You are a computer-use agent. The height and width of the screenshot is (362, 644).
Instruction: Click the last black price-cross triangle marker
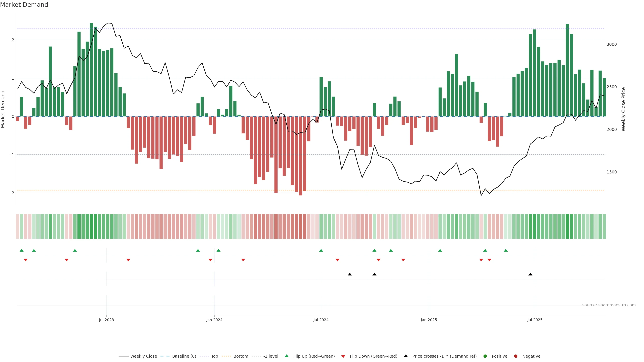point(530,274)
